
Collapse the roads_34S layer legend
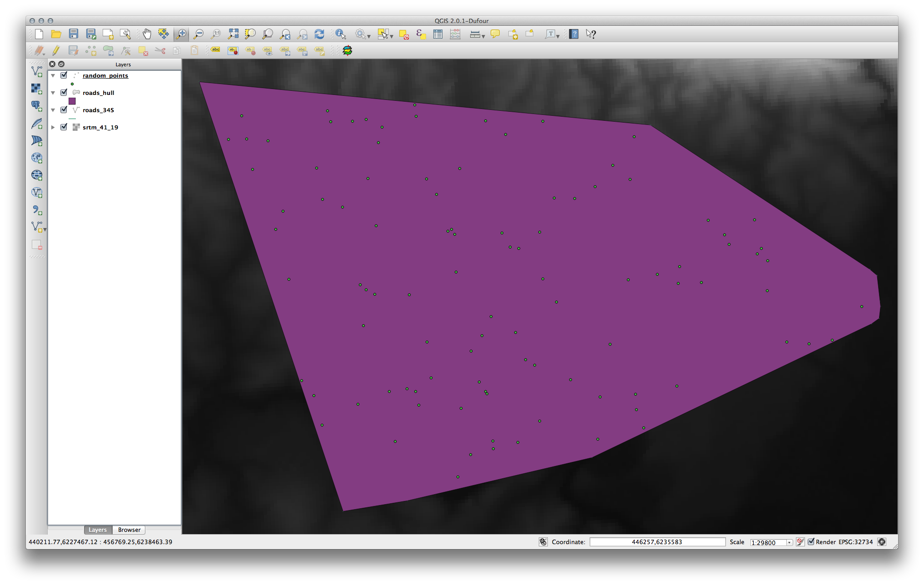[53, 110]
